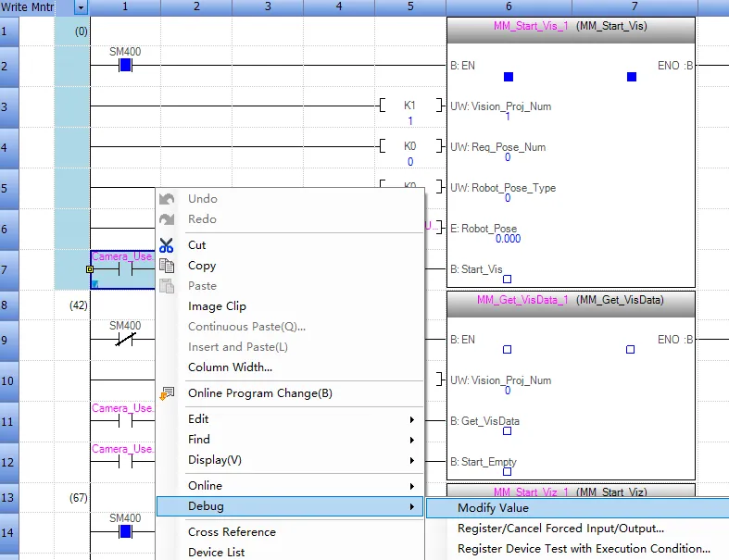Select the SM400 contact in row 2
729x560 pixels.
tap(125, 66)
